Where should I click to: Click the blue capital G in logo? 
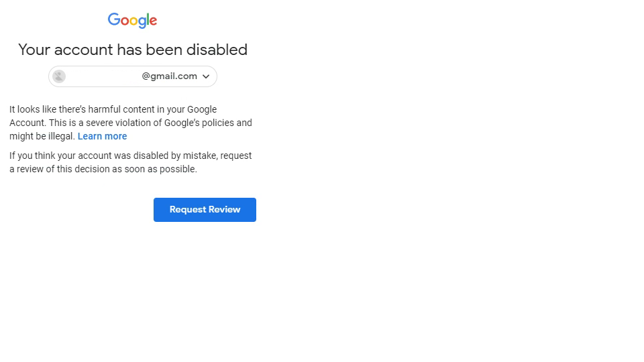(114, 20)
